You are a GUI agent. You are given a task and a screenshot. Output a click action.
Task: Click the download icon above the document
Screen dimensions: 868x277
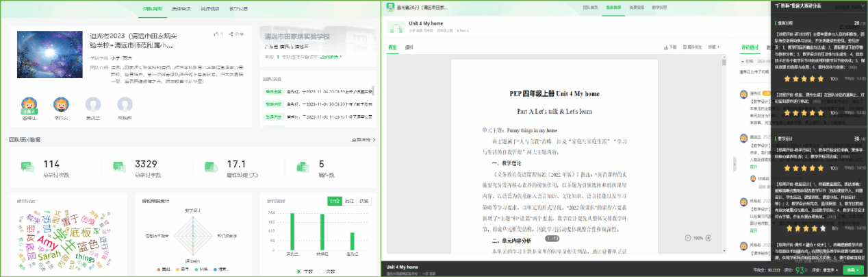coord(665,47)
